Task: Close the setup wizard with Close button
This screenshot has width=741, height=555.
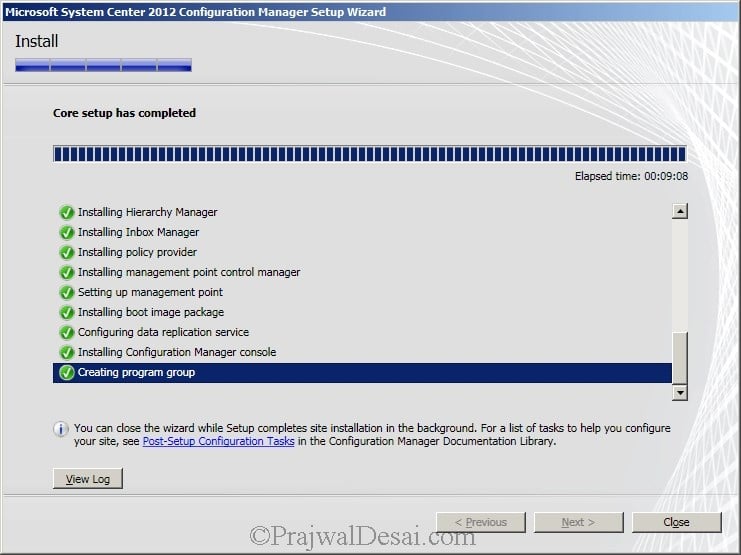Action: click(676, 522)
